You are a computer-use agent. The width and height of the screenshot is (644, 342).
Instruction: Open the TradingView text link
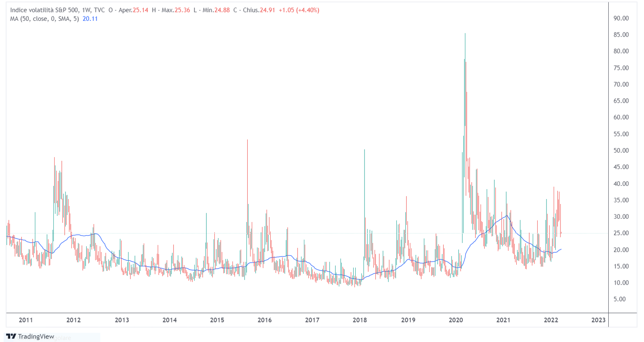(36, 336)
